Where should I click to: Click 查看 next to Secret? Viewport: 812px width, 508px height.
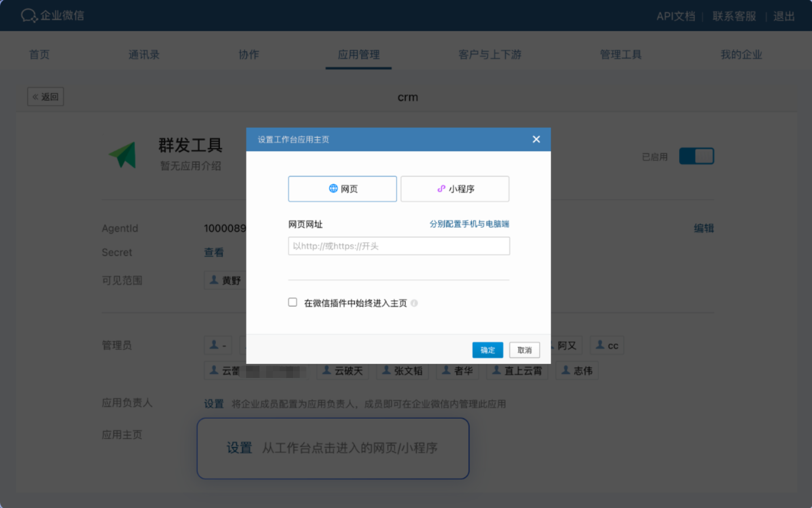[x=214, y=252]
